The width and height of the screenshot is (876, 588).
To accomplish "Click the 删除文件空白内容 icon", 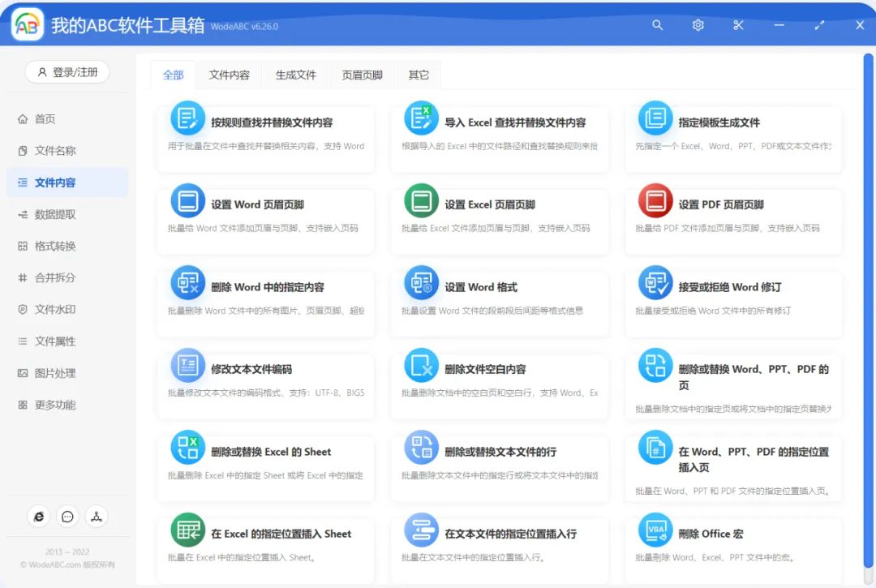I will 421,365.
